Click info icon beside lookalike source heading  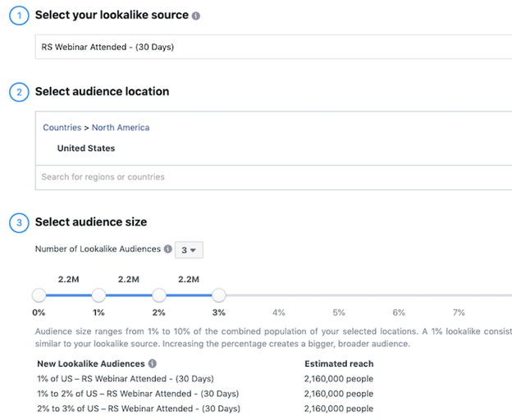(x=195, y=16)
